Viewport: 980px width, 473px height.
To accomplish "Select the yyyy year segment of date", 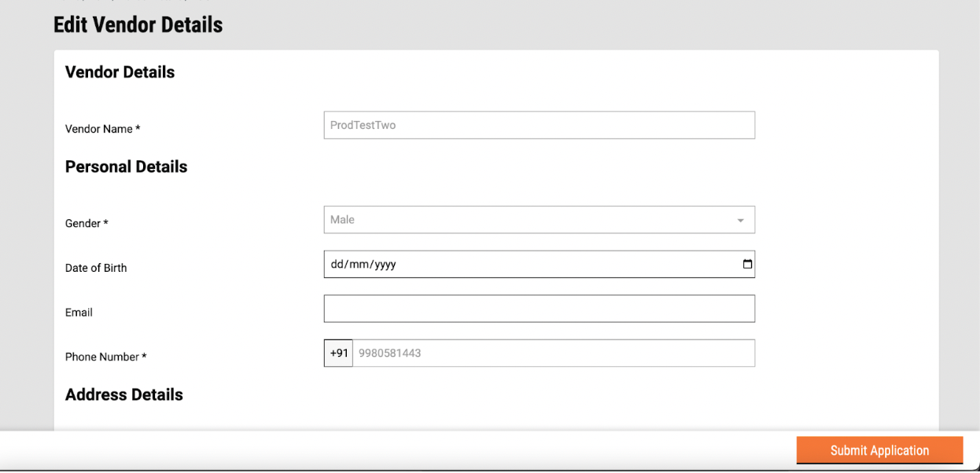I will pos(385,265).
